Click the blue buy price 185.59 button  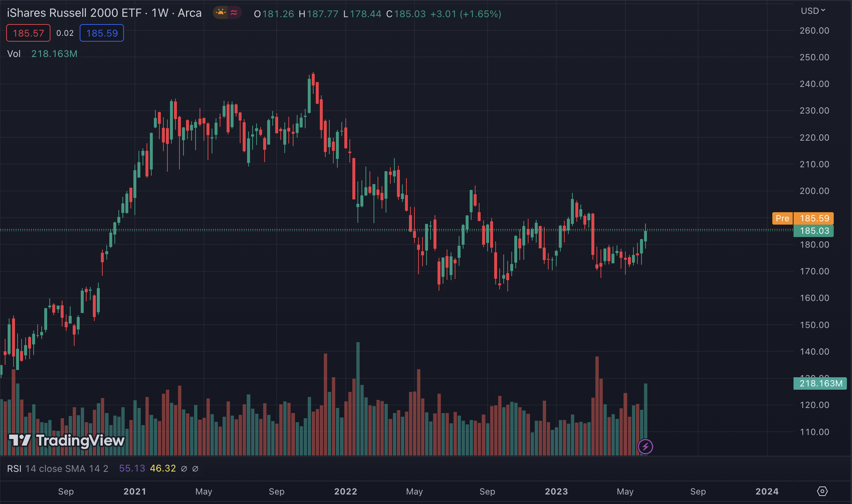(102, 33)
